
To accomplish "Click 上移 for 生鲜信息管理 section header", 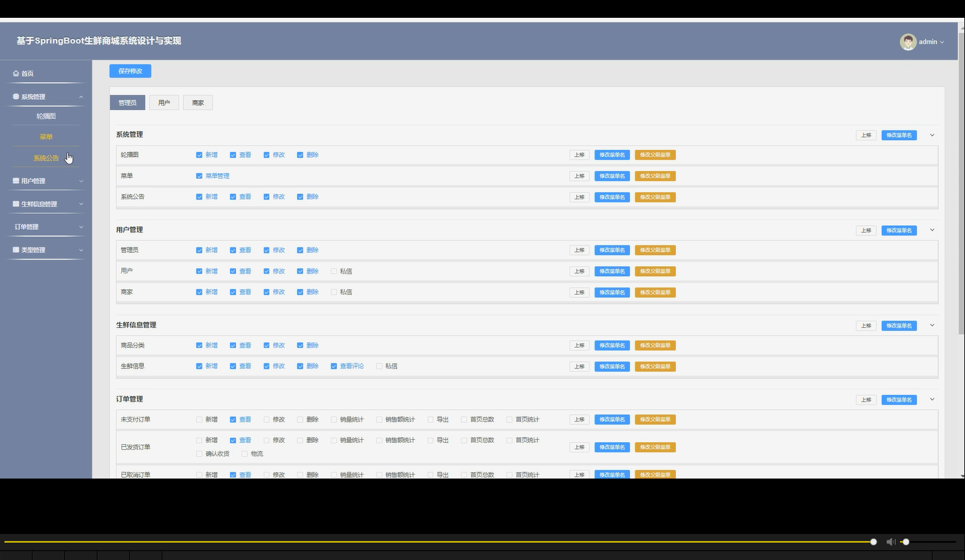I will pos(866,326).
